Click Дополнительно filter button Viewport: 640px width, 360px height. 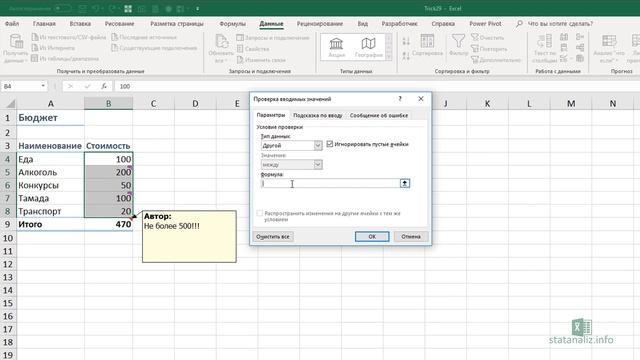point(496,60)
